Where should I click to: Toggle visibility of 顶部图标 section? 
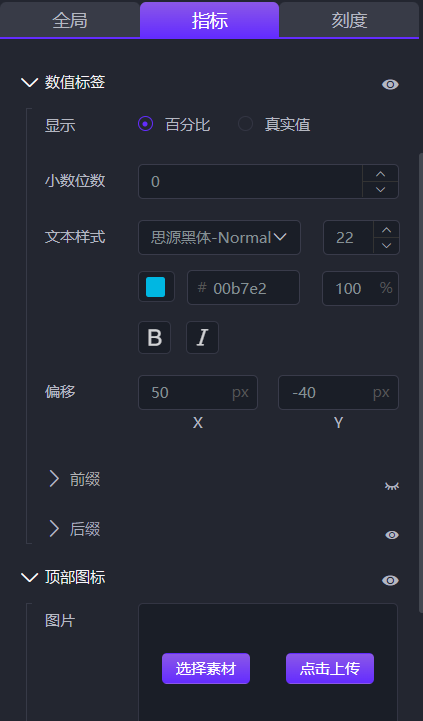(390, 580)
